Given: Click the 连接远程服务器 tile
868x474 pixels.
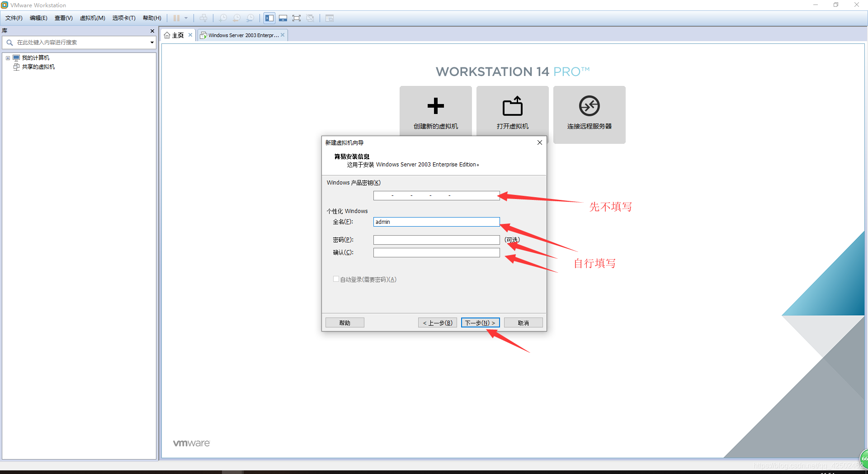Looking at the screenshot, I should coord(590,114).
